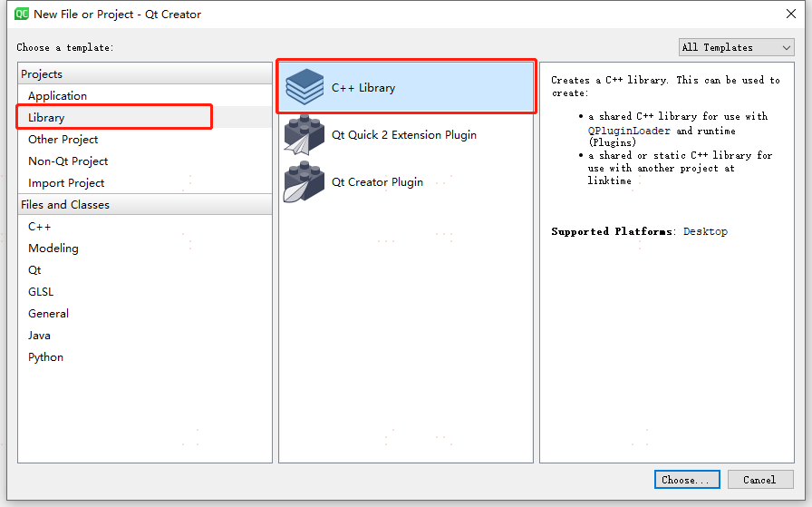Select Qt file category
Image resolution: width=812 pixels, height=507 pixels.
coord(145,270)
